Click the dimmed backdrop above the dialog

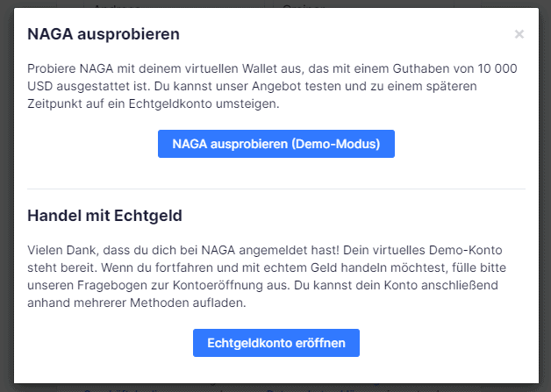[x=275, y=4]
